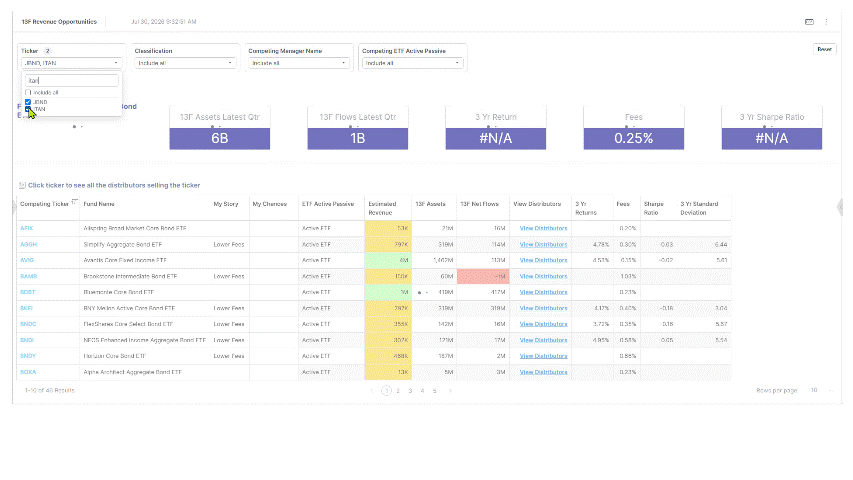
Task: Click the sort icon on Competing Ticker column
Action: click(75, 202)
